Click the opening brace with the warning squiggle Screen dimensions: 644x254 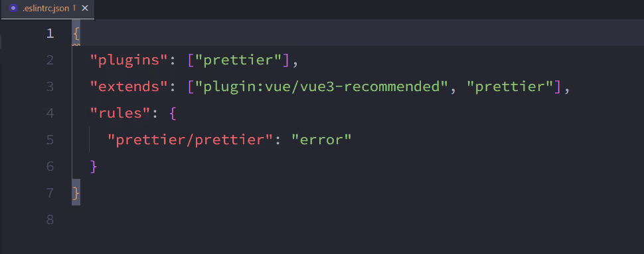76,34
